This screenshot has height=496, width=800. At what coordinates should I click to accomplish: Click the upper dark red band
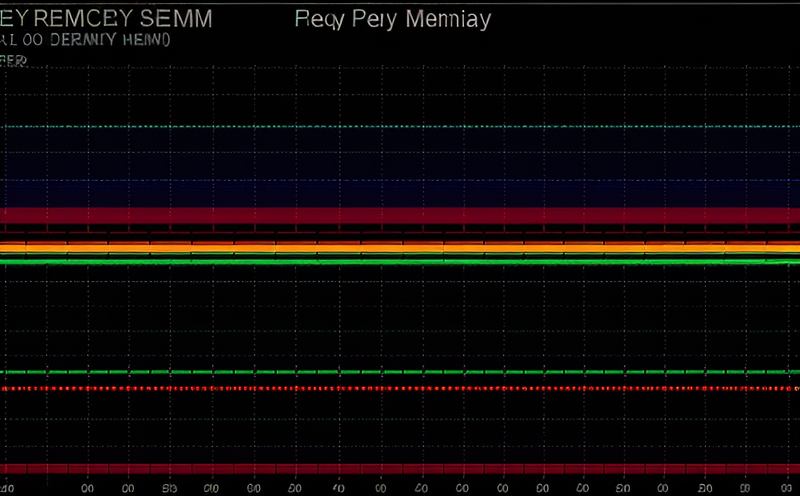400,216
